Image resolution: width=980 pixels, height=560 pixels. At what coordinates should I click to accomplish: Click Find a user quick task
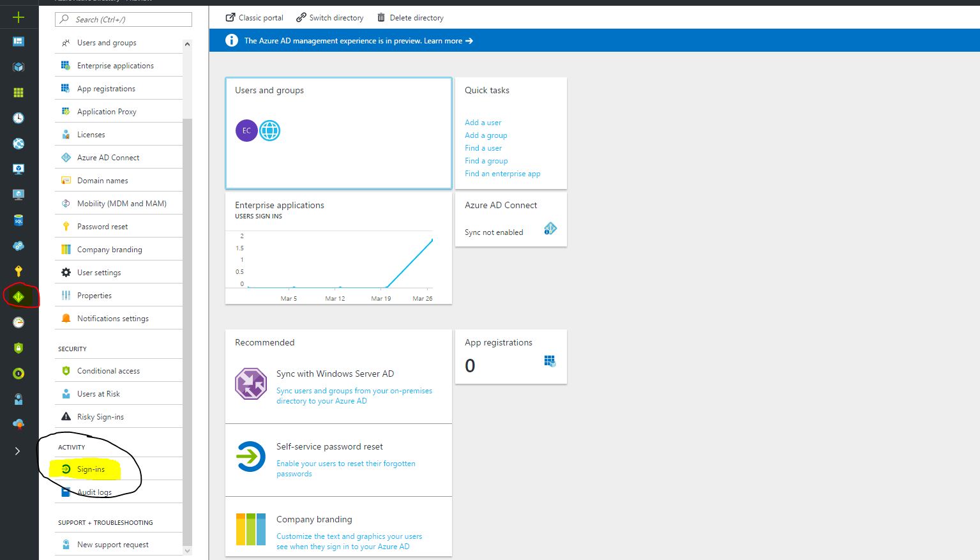coord(483,148)
